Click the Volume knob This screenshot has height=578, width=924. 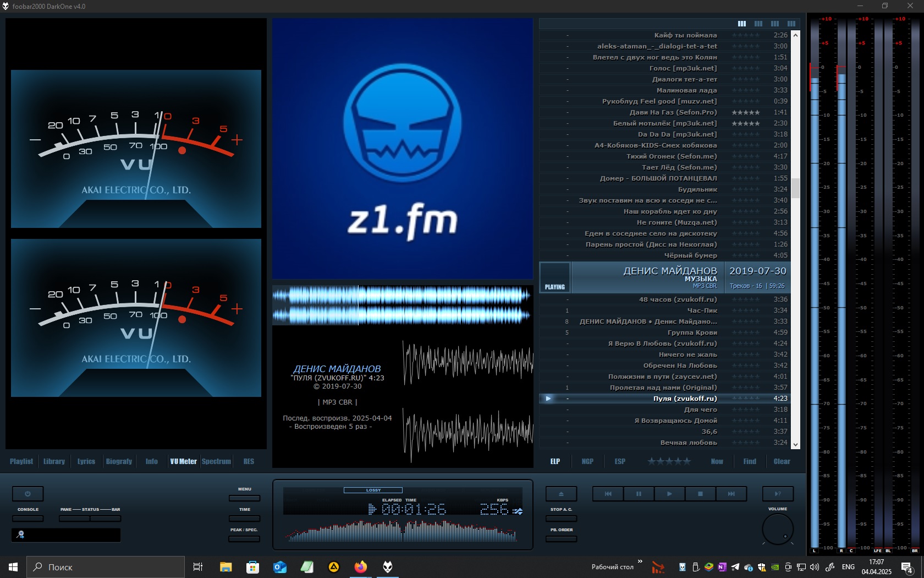pos(778,529)
